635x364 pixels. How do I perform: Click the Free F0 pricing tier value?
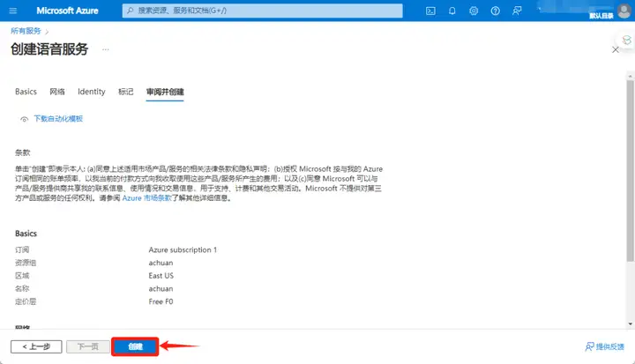(x=161, y=301)
